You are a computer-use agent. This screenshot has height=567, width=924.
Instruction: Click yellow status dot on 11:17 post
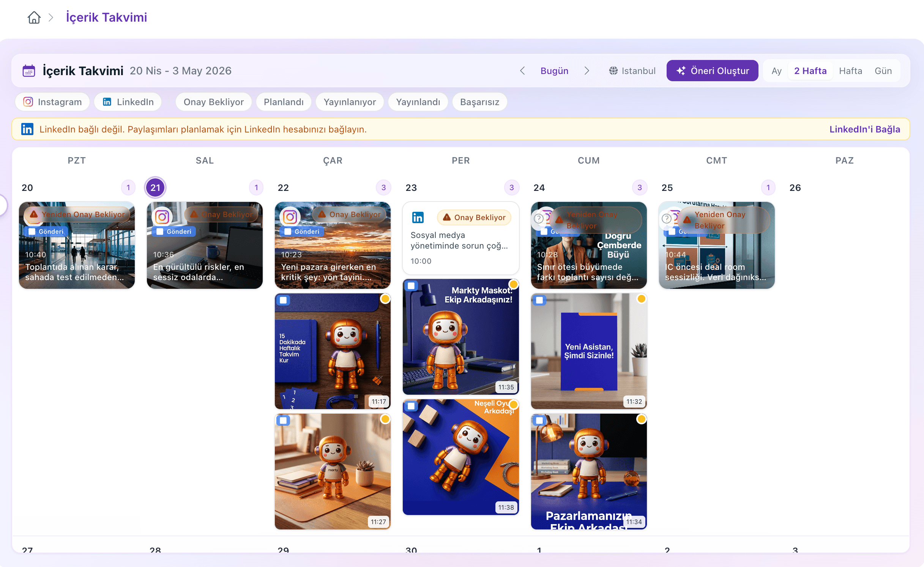385,299
